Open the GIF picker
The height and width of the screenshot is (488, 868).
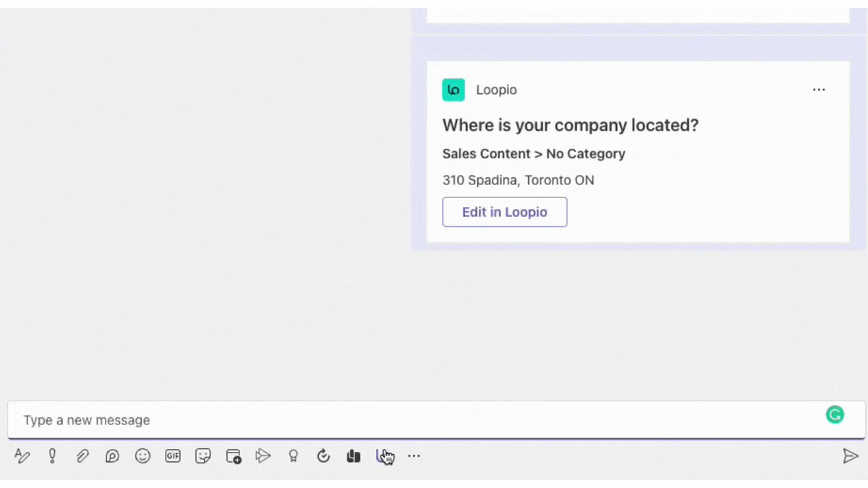[x=173, y=456]
